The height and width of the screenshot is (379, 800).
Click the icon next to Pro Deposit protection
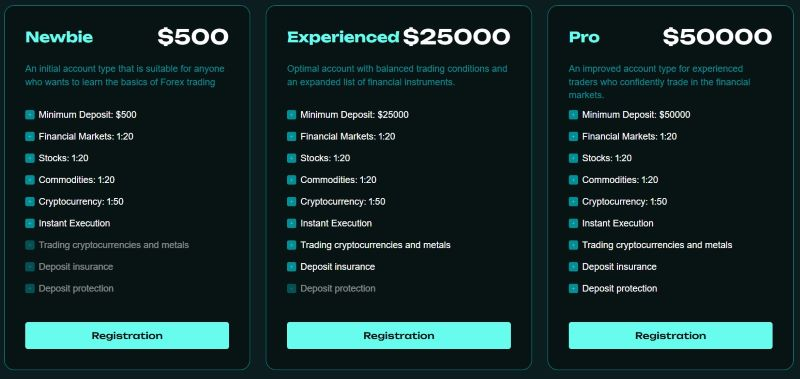[x=573, y=289]
